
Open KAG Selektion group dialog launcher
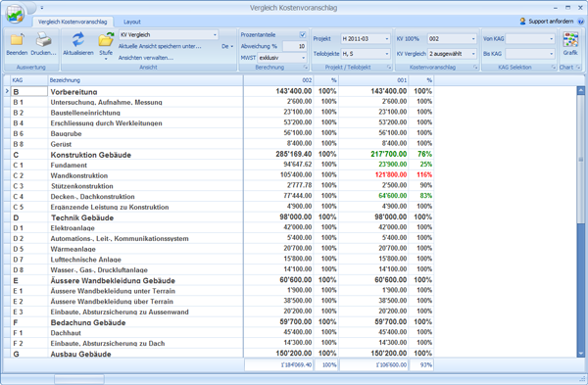554,68
